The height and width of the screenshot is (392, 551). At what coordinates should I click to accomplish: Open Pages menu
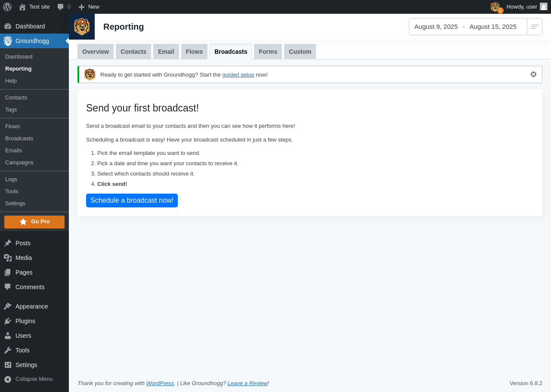[34, 272]
